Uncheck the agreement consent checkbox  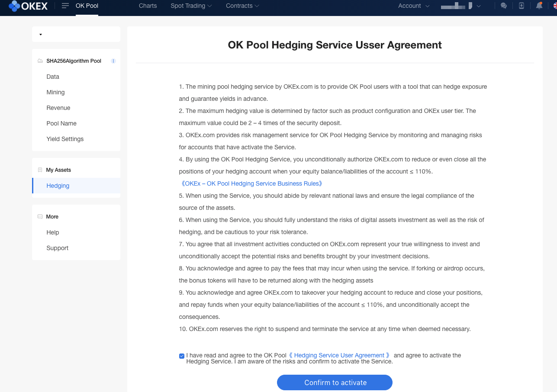click(x=182, y=356)
